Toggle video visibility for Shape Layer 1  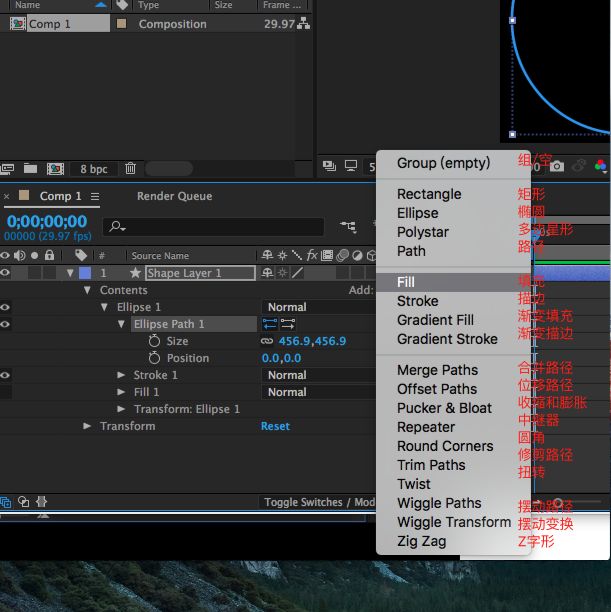[x=5, y=272]
